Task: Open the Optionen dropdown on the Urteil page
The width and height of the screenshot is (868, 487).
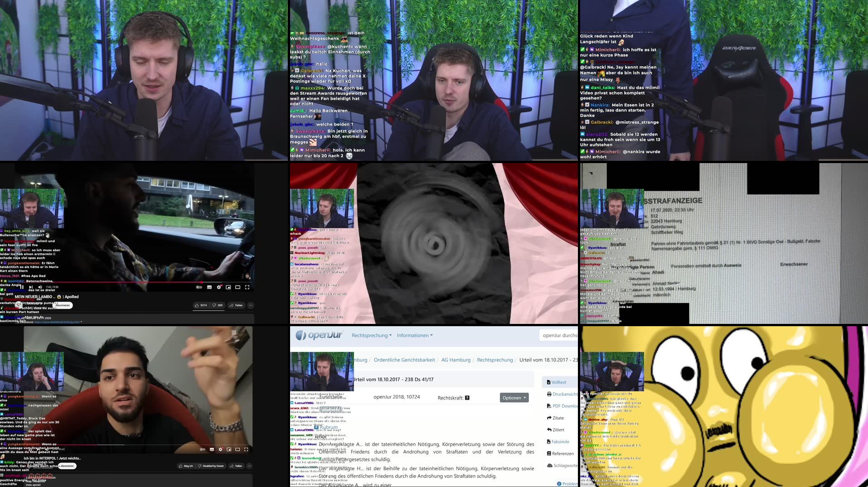Action: [514, 398]
